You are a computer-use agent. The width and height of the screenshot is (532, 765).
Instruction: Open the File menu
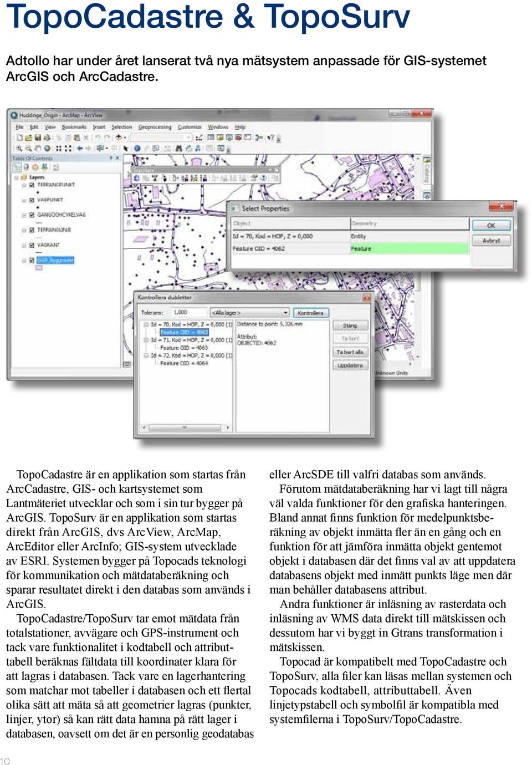tap(19, 127)
